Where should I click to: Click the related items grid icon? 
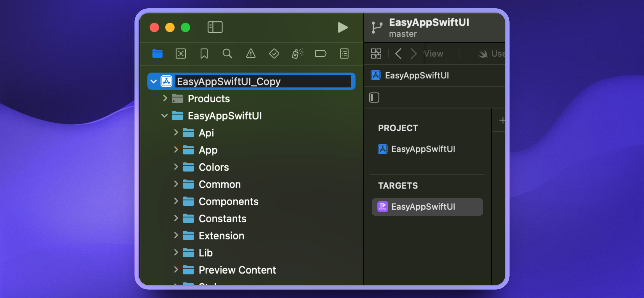(x=376, y=54)
